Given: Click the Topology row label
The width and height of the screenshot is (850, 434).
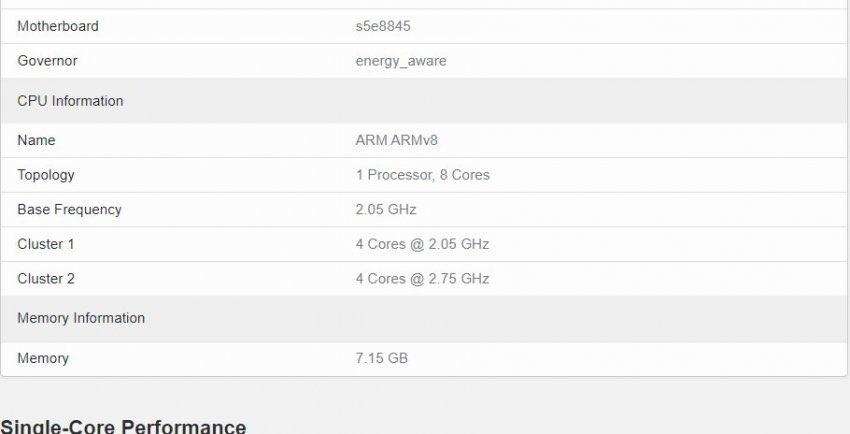Looking at the screenshot, I should pos(46,175).
